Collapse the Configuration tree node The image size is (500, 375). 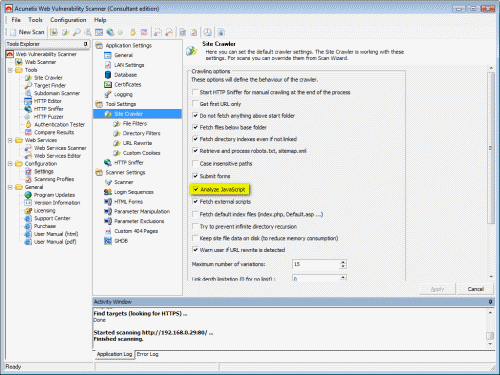pos(10,164)
